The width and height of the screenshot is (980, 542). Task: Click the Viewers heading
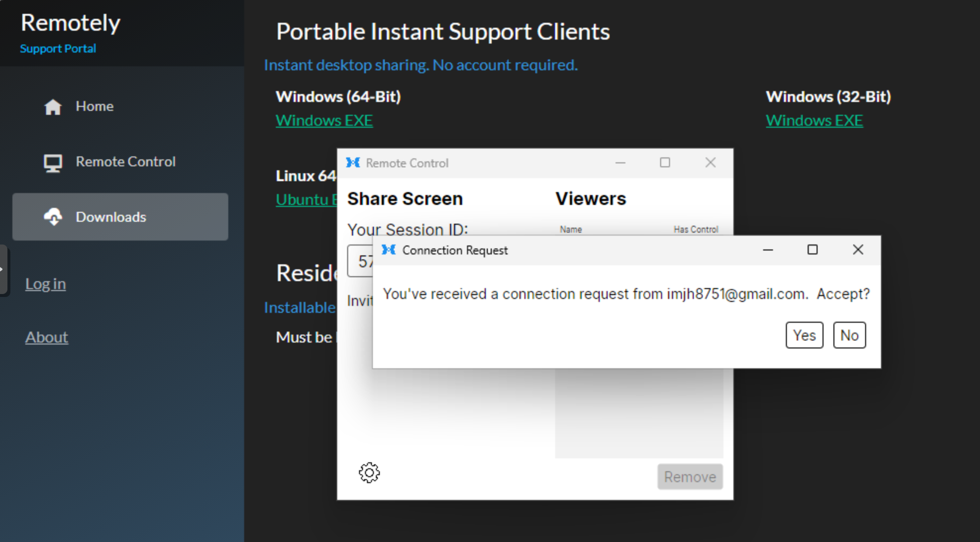click(591, 198)
